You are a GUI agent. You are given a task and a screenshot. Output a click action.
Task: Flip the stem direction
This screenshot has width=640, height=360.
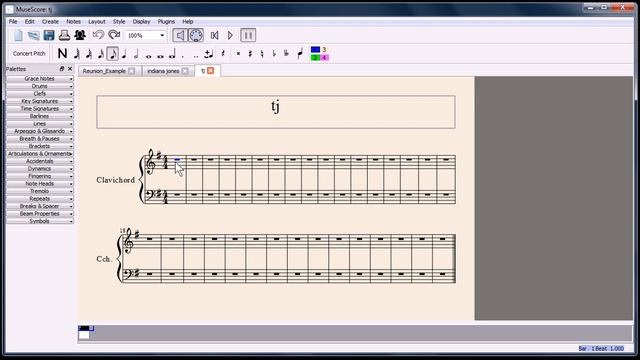pyautogui.click(x=300, y=53)
